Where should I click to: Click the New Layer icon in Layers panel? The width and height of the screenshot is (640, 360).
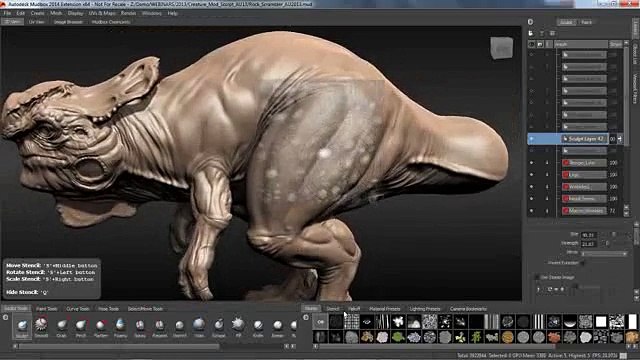[x=531, y=33]
